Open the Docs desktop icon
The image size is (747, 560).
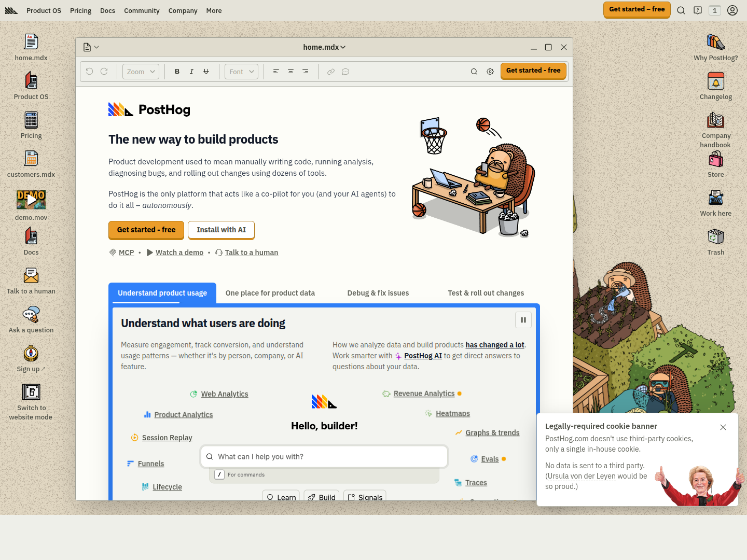pyautogui.click(x=31, y=242)
